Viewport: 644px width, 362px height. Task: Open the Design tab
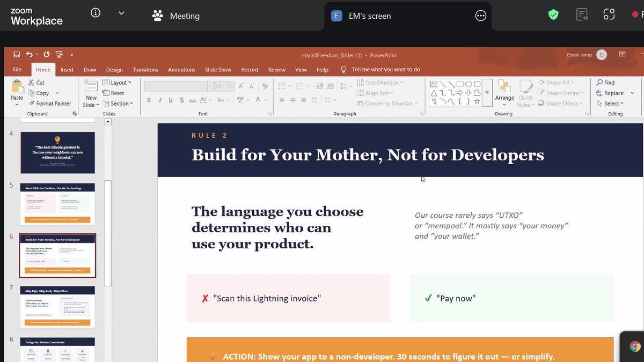click(x=114, y=70)
